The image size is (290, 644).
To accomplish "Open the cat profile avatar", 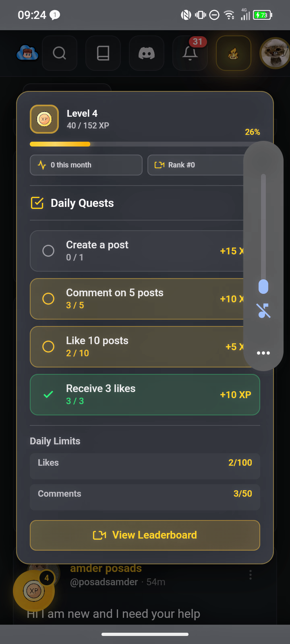I will click(275, 53).
